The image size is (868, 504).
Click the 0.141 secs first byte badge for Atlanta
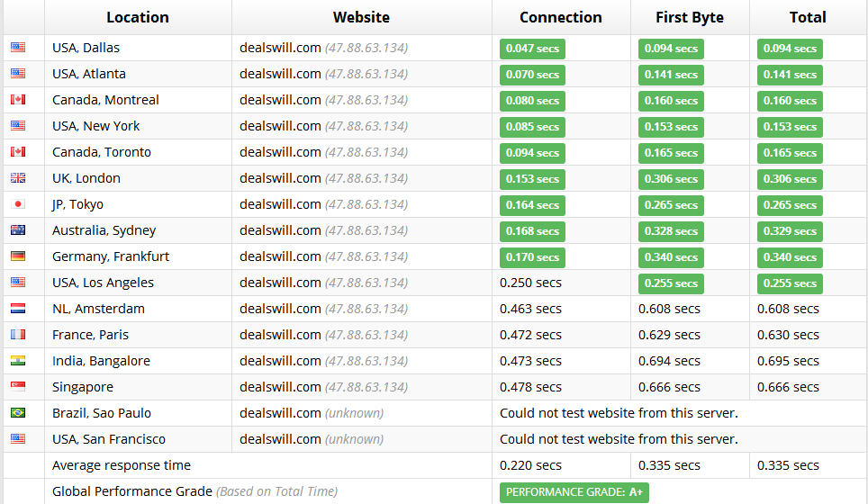(671, 75)
